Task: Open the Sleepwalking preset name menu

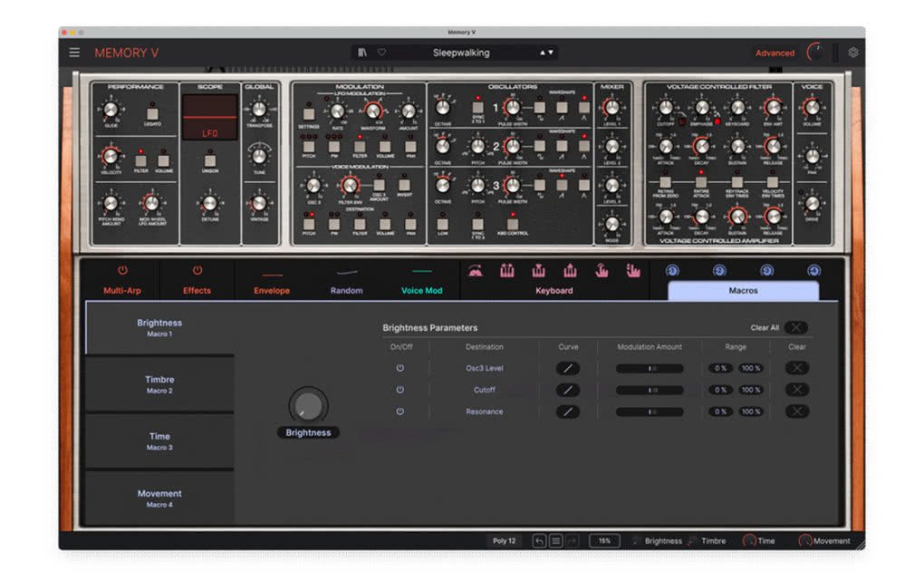Action: (461, 53)
